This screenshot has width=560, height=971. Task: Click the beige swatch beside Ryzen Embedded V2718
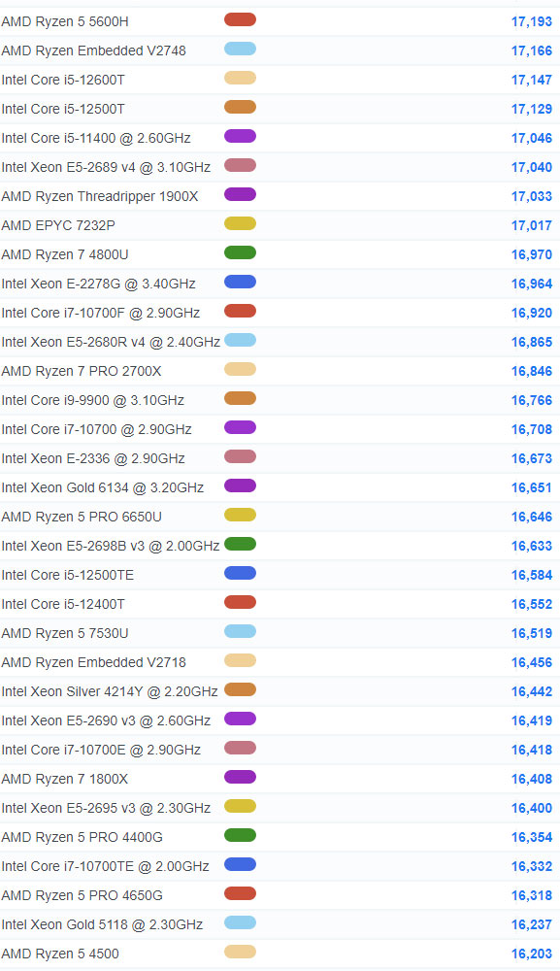pyautogui.click(x=240, y=660)
